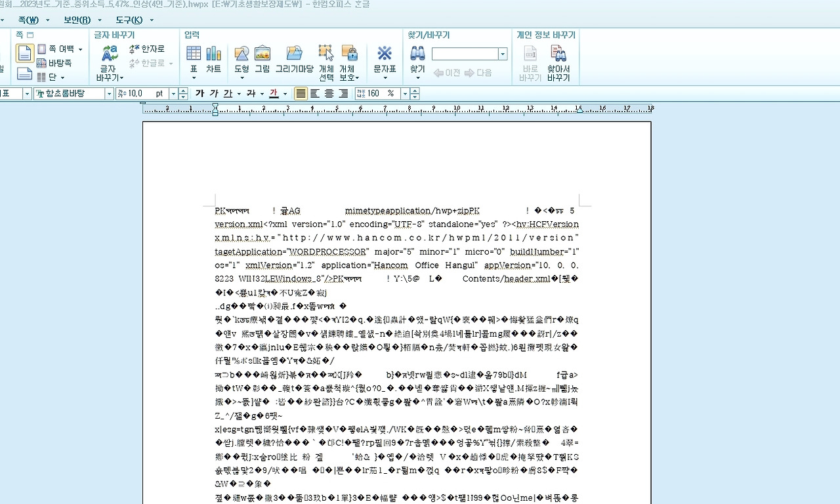This screenshot has width=840, height=504.
Task: Click the 쪽 여백 page margin button
Action: point(60,49)
